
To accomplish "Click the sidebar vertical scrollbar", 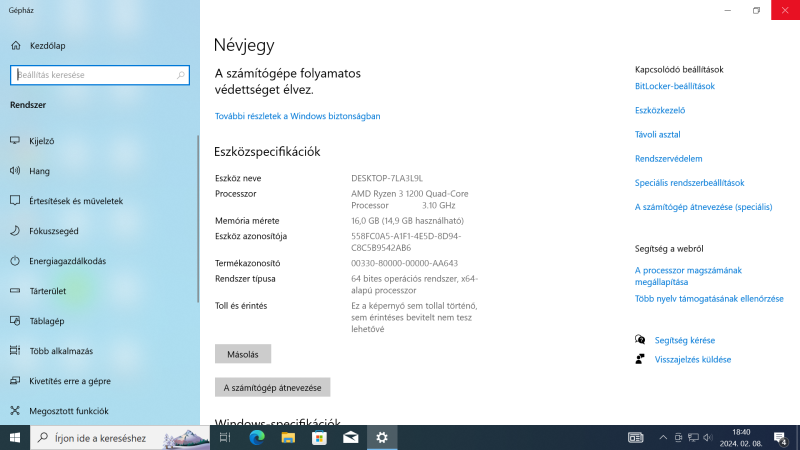I will [x=198, y=219].
